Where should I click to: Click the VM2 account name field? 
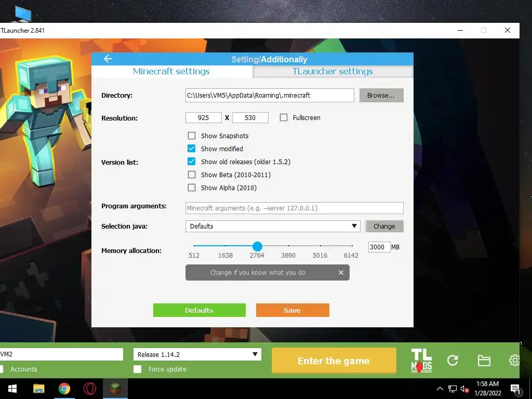tap(61, 354)
